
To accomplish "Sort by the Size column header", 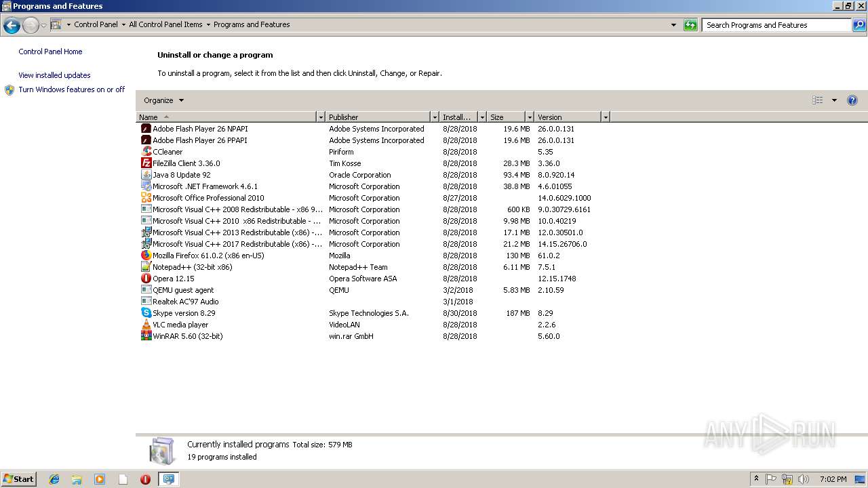I will (506, 117).
